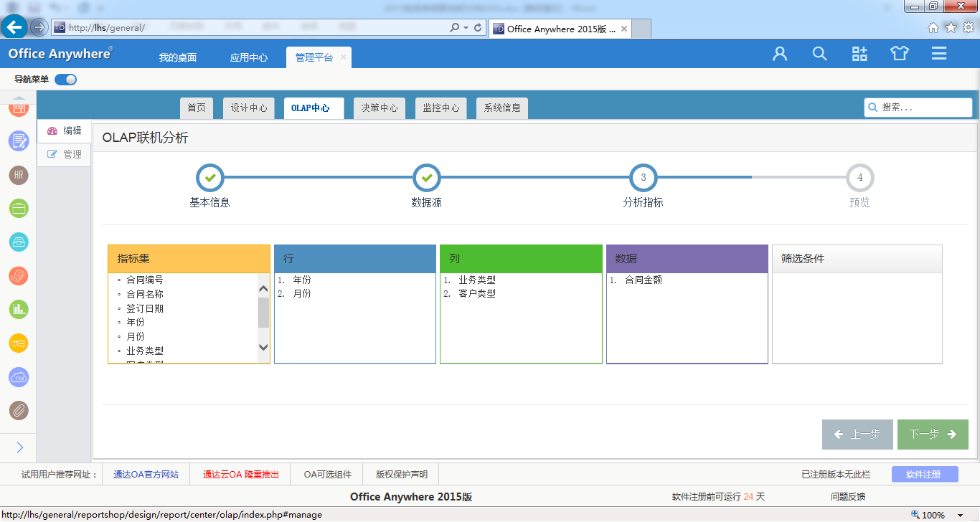Select the 管理 side menu item
980x522 pixels.
65,154
